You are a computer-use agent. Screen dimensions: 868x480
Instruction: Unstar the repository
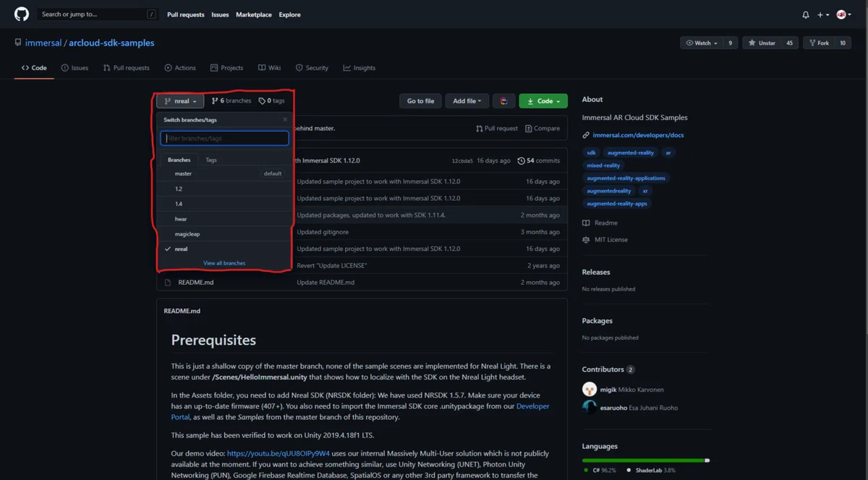(x=762, y=43)
